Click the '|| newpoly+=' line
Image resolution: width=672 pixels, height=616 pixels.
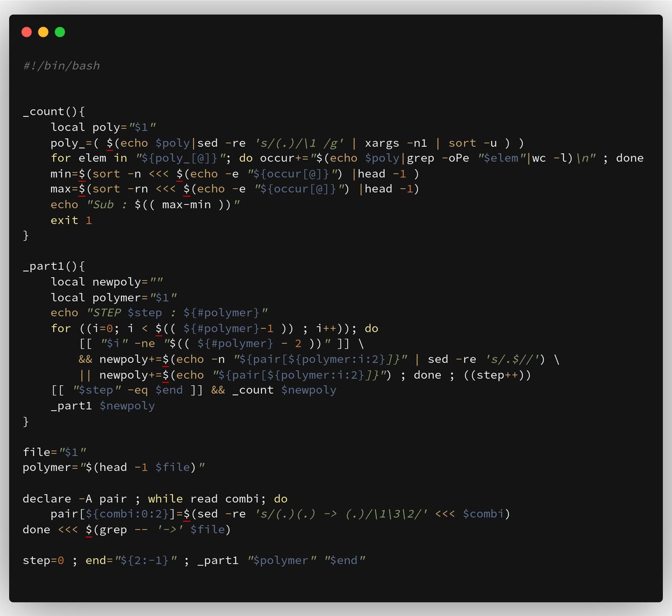coord(305,375)
